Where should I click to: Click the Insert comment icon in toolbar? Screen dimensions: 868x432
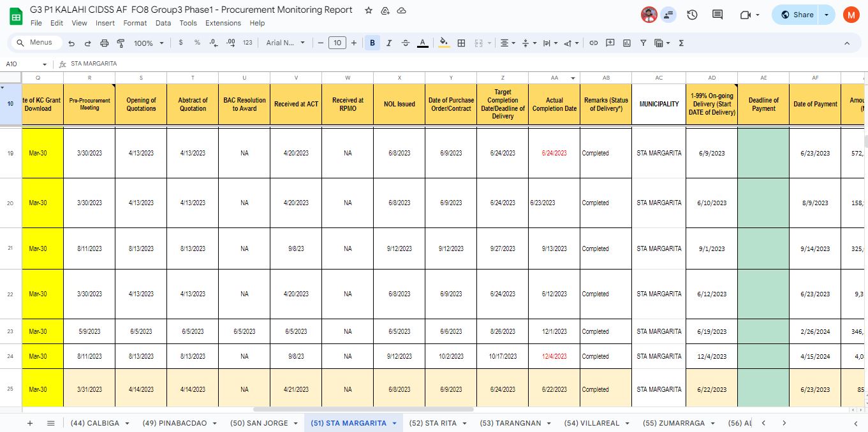[610, 43]
